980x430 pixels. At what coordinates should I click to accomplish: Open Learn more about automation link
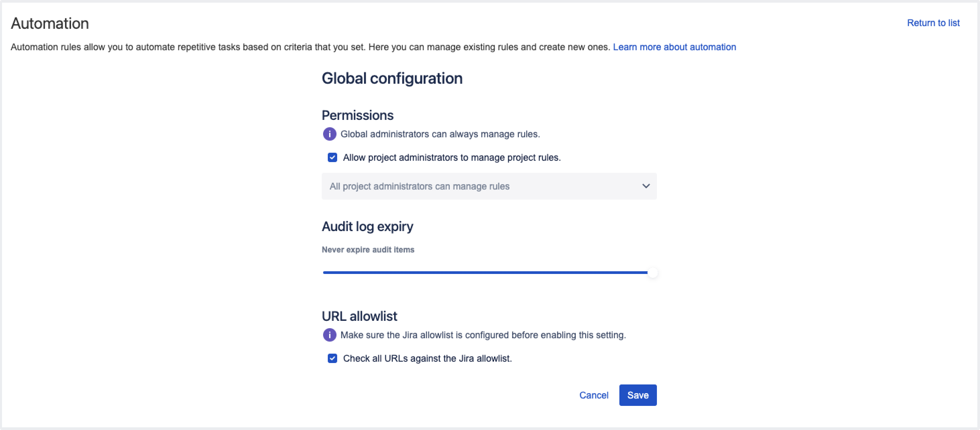[x=674, y=47]
